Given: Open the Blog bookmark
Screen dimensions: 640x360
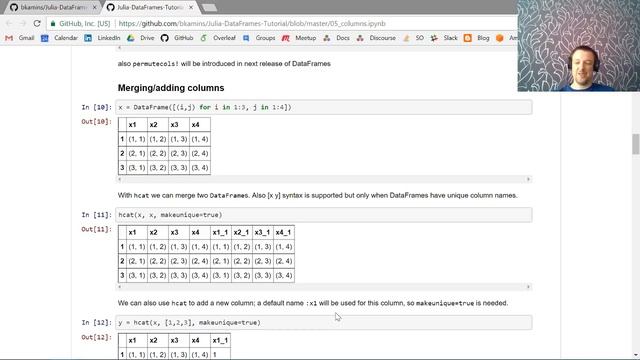Looking at the screenshot, I should [x=477, y=38].
